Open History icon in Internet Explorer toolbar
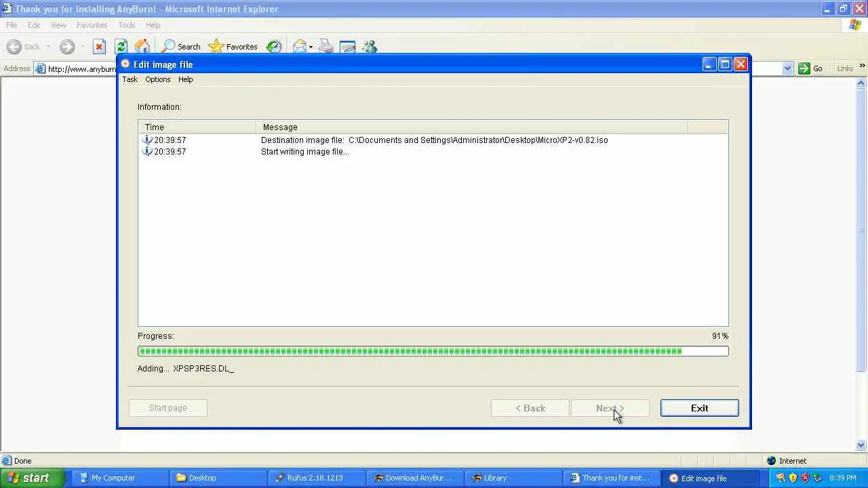The height and width of the screenshot is (488, 868). click(274, 47)
